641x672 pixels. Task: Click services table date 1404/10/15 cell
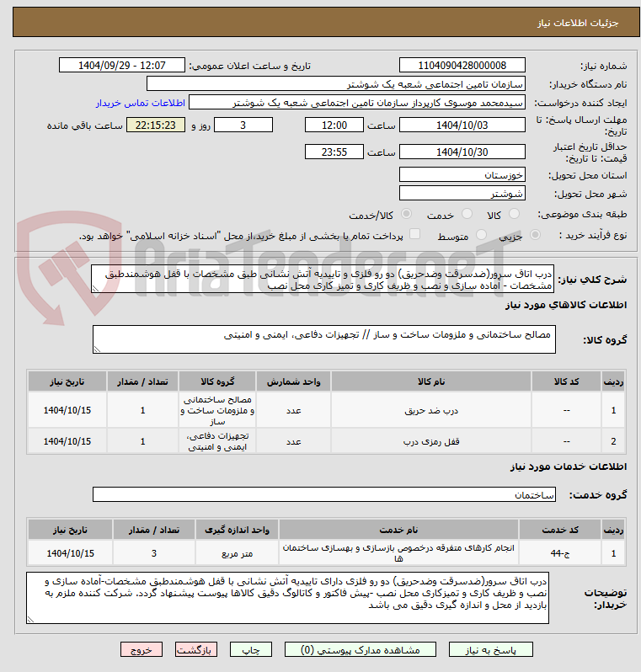coord(70,553)
